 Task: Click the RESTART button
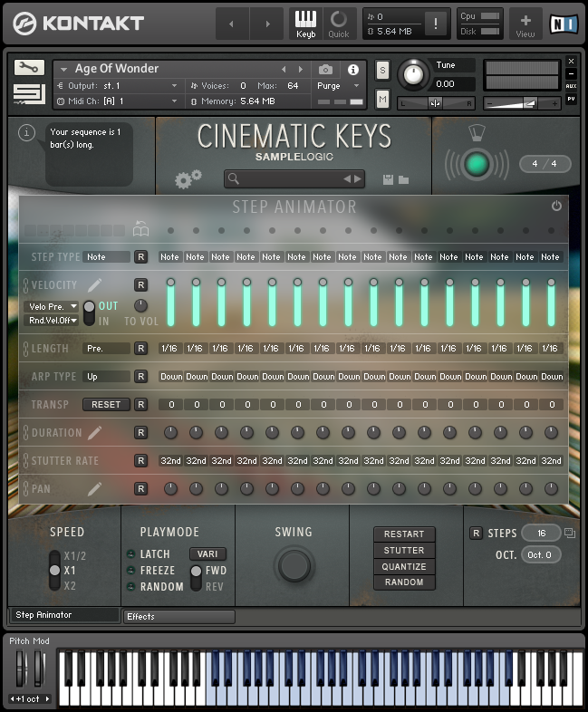tap(404, 534)
